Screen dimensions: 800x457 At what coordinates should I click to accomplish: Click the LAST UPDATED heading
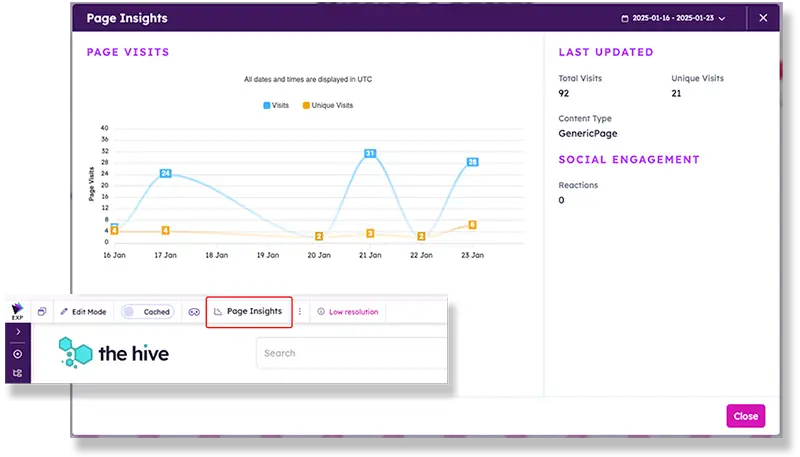606,52
